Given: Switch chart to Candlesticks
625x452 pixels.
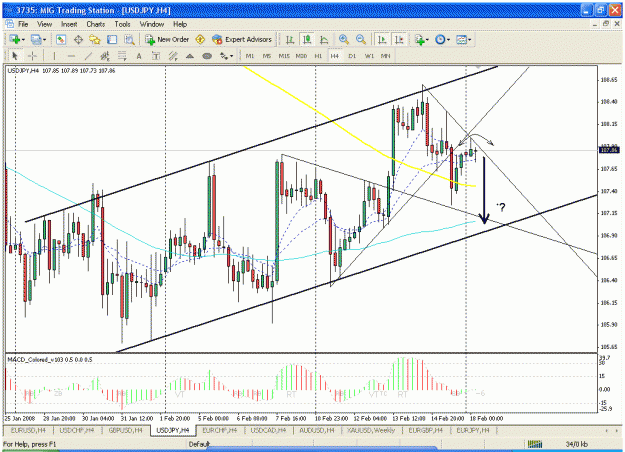Looking at the screenshot, I should (x=307, y=39).
